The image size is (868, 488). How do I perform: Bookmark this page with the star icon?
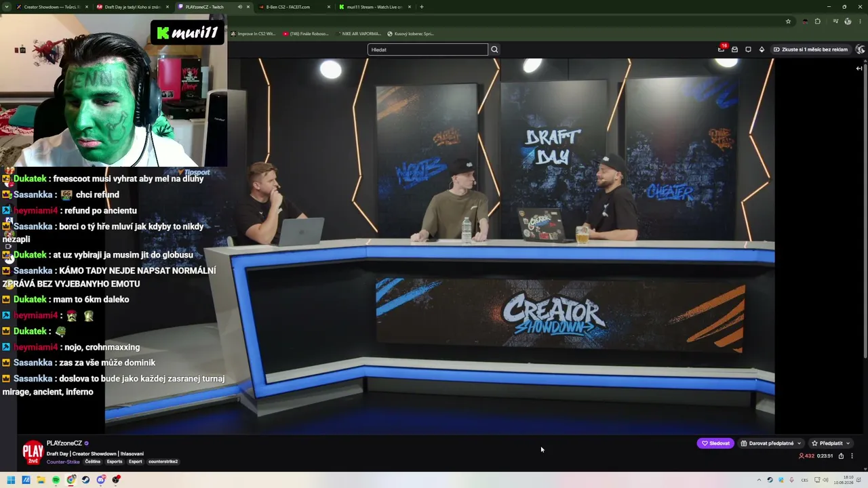coord(788,21)
